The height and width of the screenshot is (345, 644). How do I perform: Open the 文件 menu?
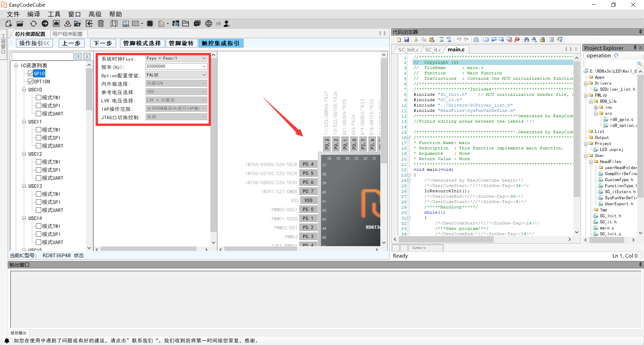tap(13, 14)
